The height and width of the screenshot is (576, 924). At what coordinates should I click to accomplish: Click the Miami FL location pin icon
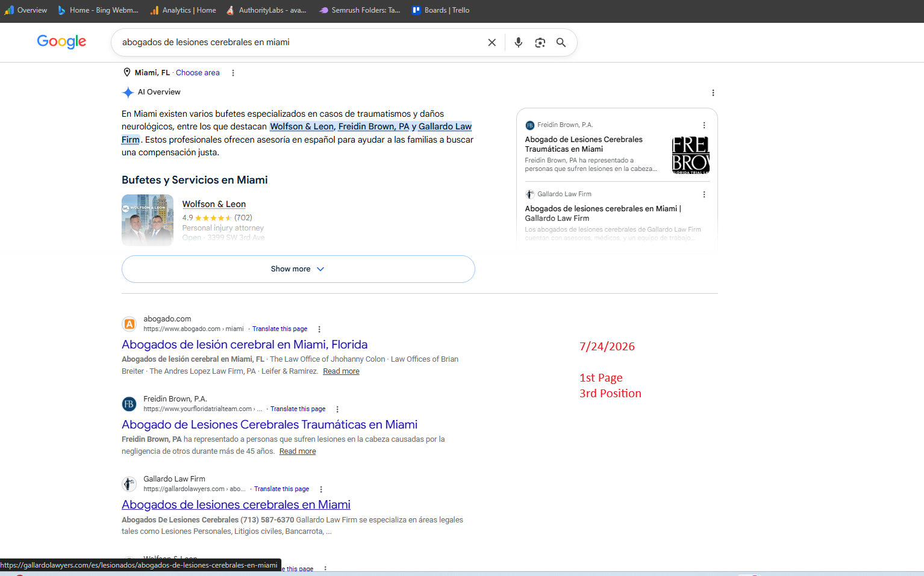click(127, 72)
